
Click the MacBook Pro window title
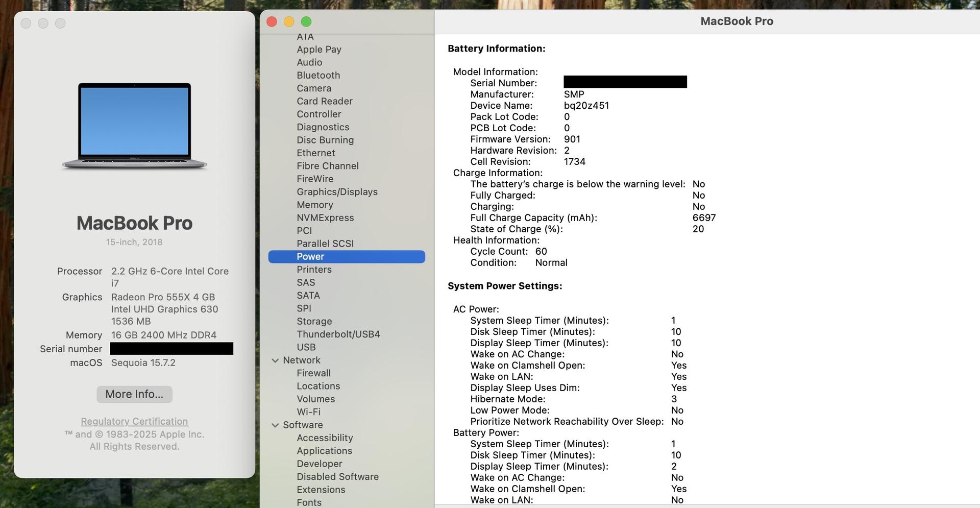(737, 21)
